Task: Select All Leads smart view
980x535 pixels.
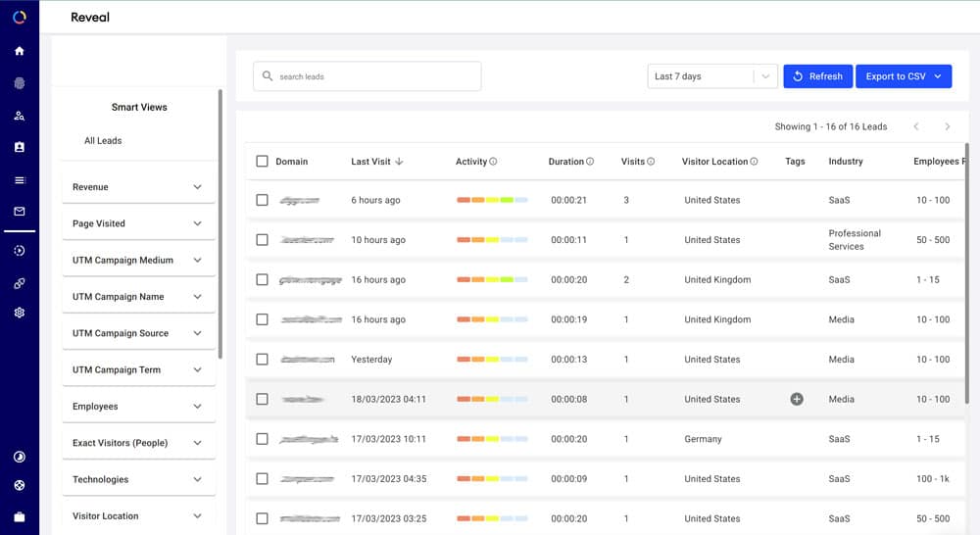Action: click(103, 141)
